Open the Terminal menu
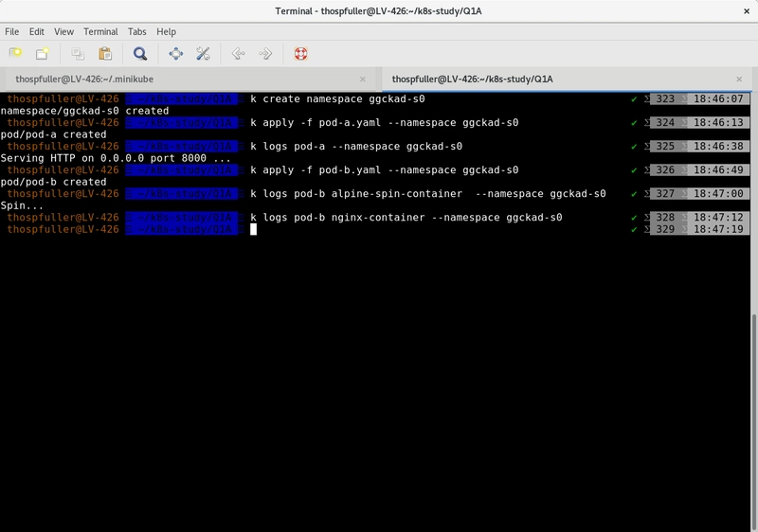This screenshot has width=758, height=532. pos(100,31)
